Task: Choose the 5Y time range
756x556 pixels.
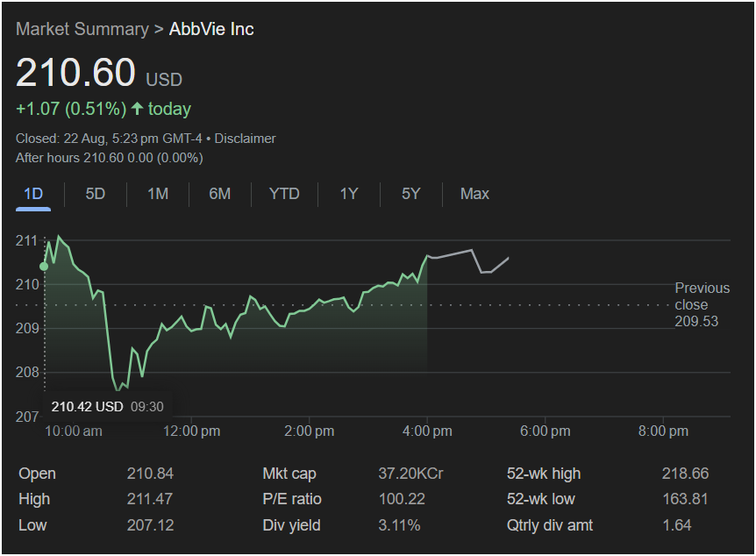Action: point(411,194)
